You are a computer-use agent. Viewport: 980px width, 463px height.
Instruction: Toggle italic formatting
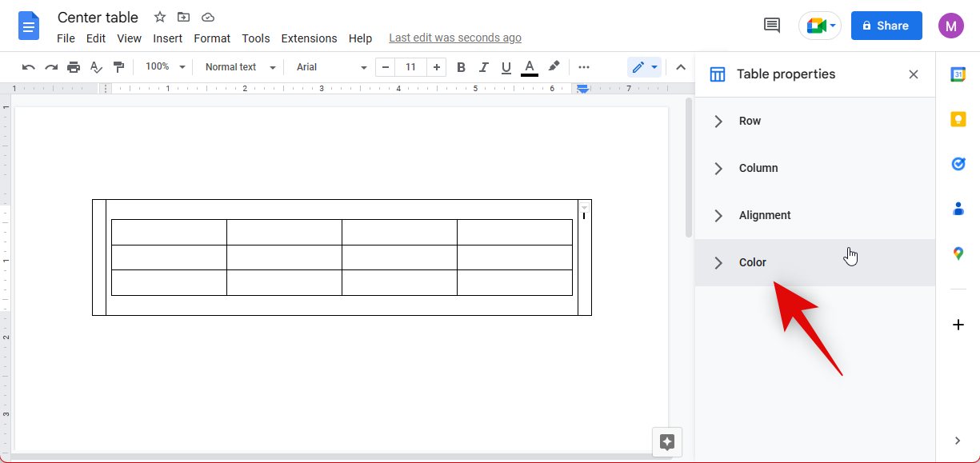pos(483,67)
